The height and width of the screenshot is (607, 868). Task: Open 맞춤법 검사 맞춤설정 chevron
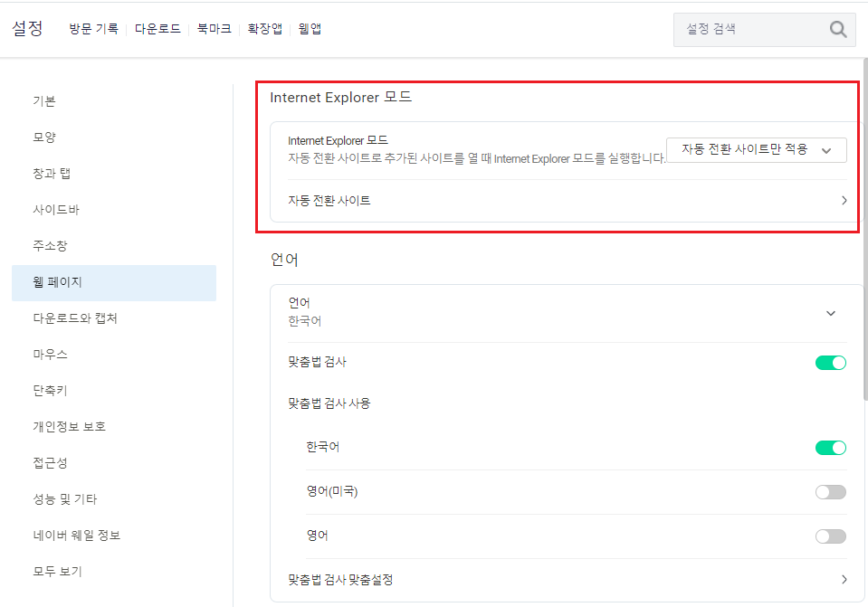pos(844,579)
